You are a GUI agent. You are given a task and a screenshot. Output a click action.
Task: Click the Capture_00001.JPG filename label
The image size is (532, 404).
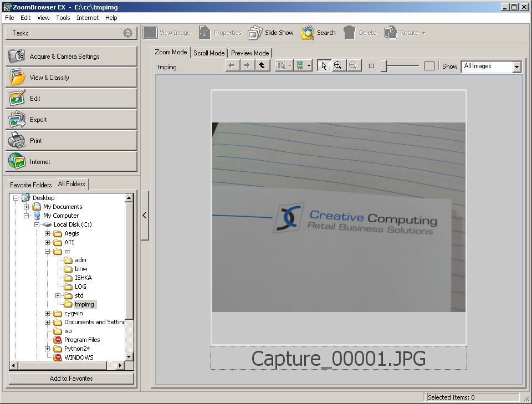click(x=339, y=358)
